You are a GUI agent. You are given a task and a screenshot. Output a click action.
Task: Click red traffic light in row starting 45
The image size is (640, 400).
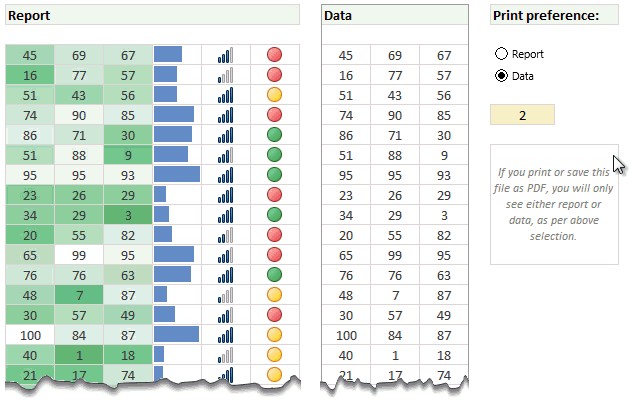(275, 54)
